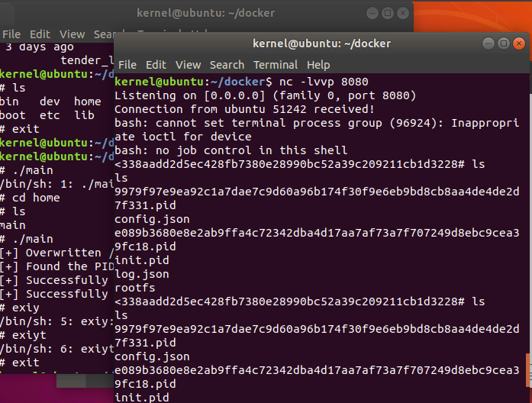Click 'log.json' in the listing
532x403 pixels.
click(x=141, y=274)
